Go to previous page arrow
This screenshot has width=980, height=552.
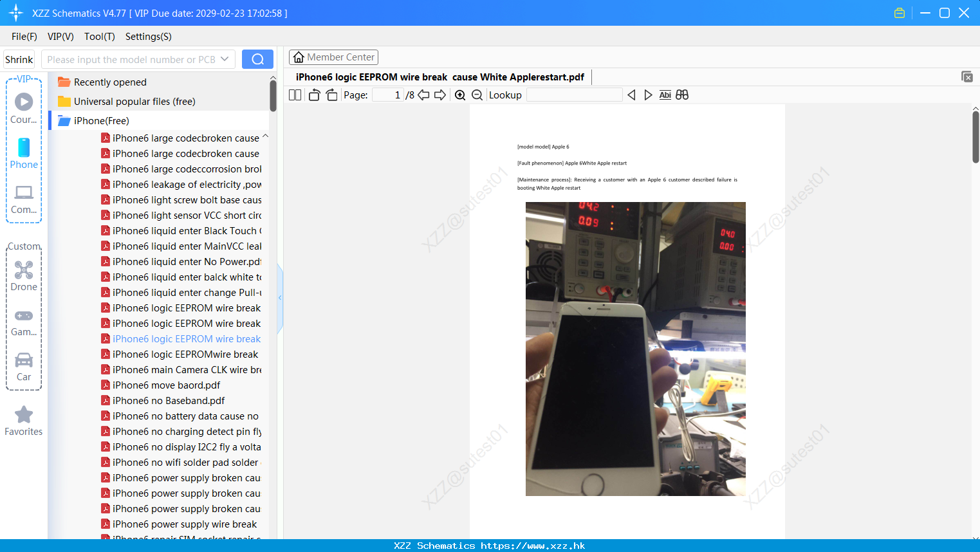pyautogui.click(x=423, y=95)
